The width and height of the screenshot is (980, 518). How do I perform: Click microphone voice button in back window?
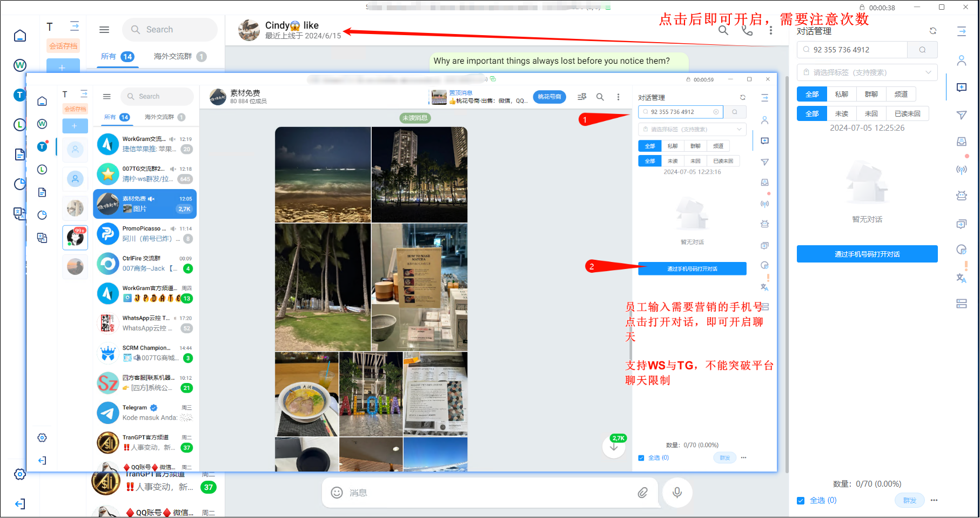click(677, 493)
